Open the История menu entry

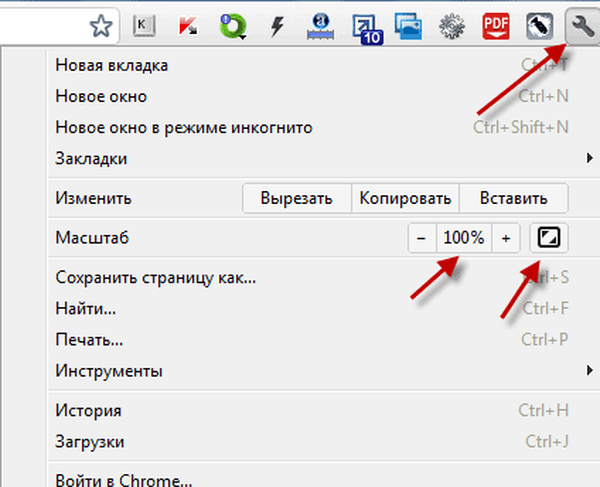click(89, 410)
